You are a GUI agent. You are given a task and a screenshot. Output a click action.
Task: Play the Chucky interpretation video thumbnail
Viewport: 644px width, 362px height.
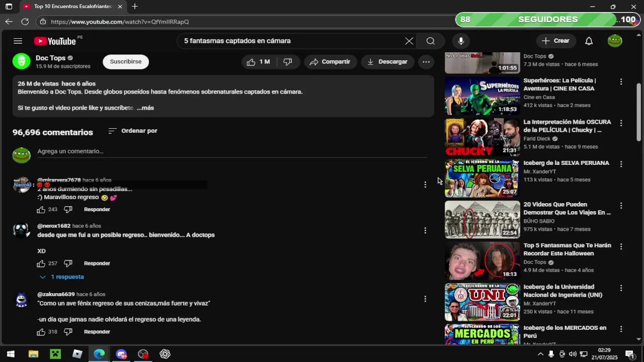[482, 137]
